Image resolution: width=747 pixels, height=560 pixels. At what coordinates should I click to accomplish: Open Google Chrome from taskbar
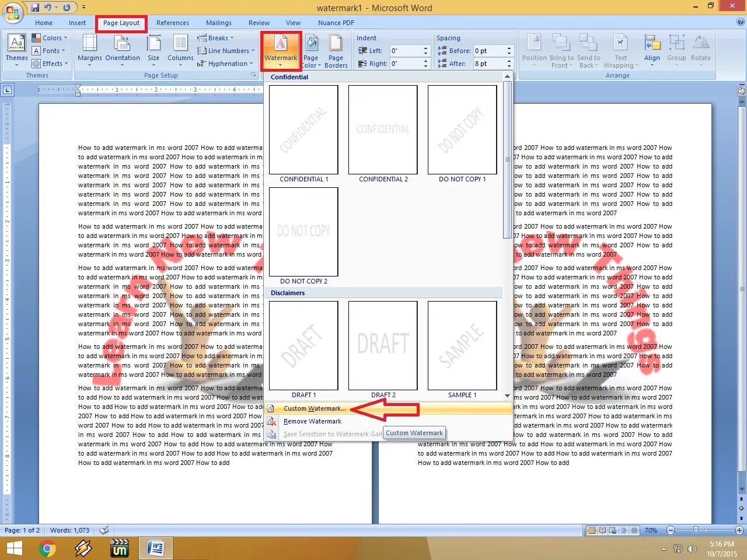[47, 548]
